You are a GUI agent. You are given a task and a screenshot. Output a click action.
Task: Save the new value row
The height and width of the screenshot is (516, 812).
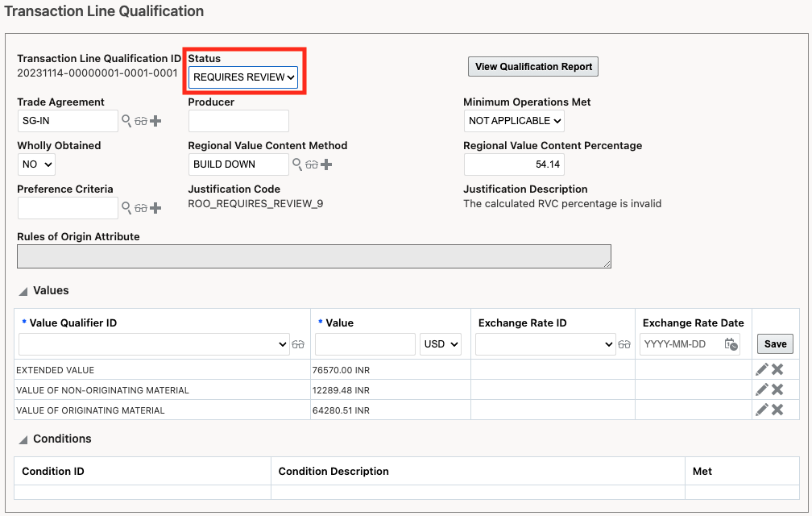[x=775, y=344]
